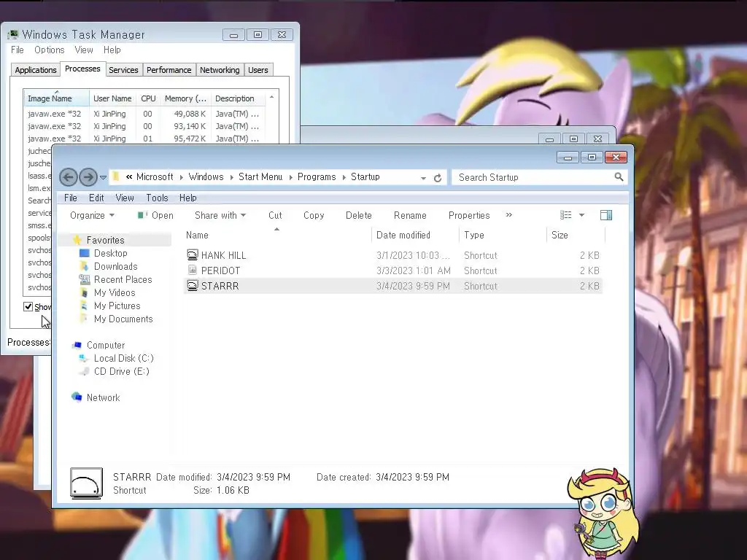
Task: Open the Share with dropdown
Action: click(220, 215)
